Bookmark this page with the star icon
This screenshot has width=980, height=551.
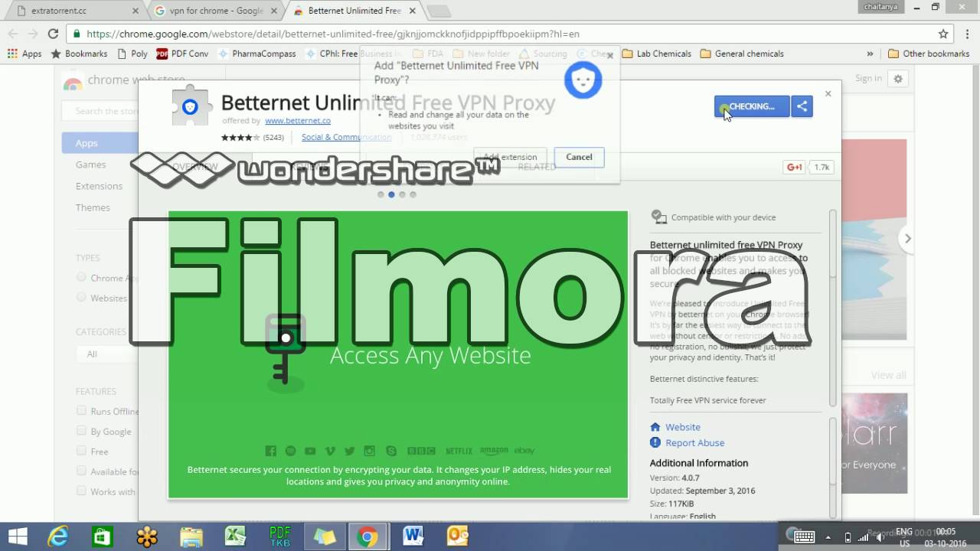943,34
